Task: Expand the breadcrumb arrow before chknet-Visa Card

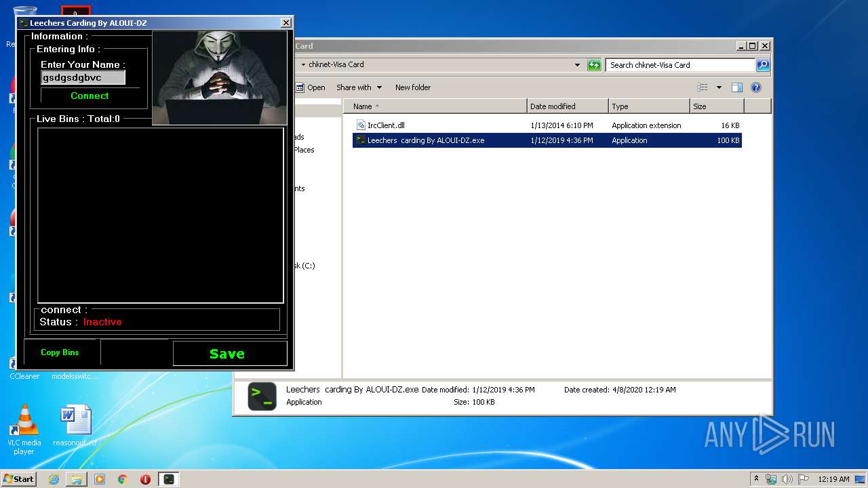Action: point(303,65)
